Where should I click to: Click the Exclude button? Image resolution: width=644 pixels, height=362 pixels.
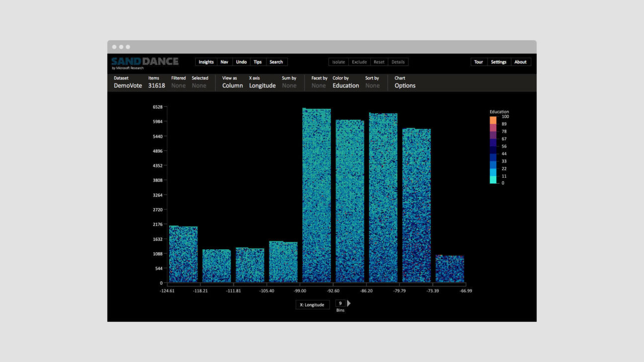click(359, 62)
